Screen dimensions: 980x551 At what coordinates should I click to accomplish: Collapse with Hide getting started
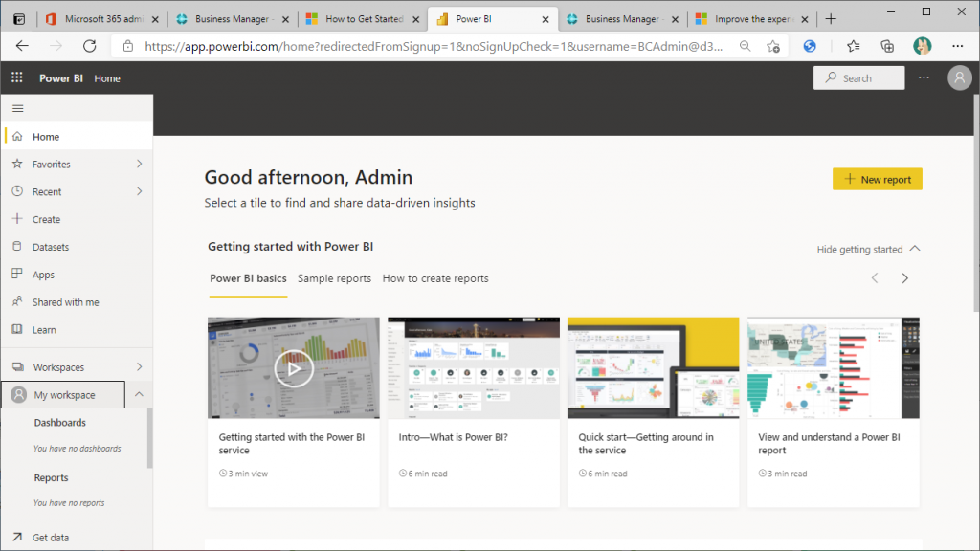(868, 250)
